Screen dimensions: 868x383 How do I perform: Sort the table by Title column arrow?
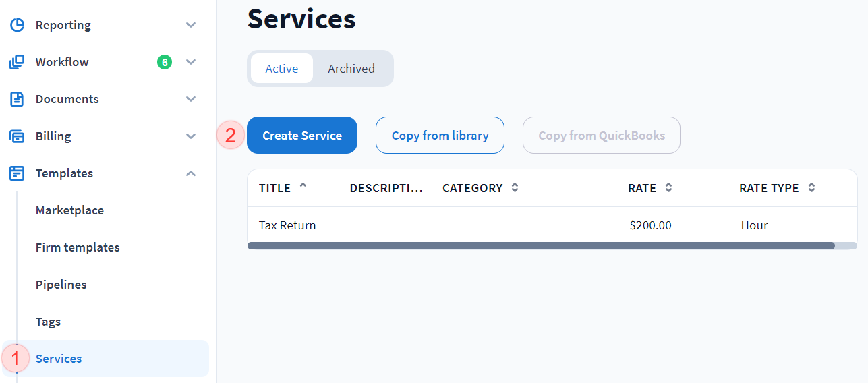303,186
